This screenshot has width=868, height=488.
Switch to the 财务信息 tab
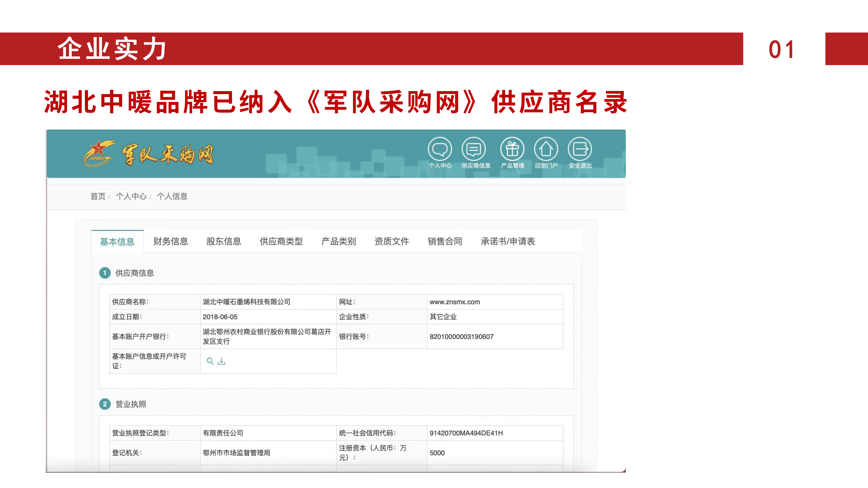tap(171, 241)
